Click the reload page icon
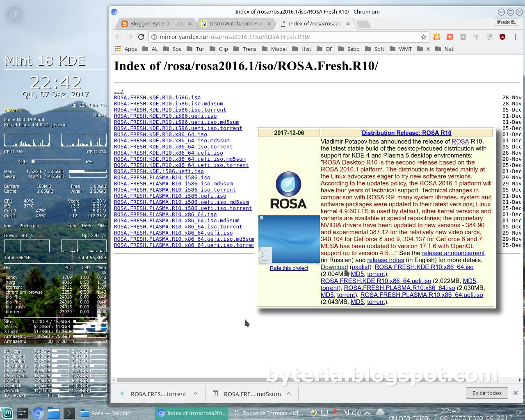Screen dimensions: 525x420 [x=141, y=37]
